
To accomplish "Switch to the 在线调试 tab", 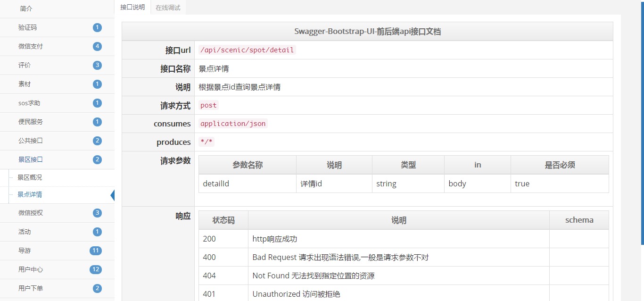I will coord(168,7).
